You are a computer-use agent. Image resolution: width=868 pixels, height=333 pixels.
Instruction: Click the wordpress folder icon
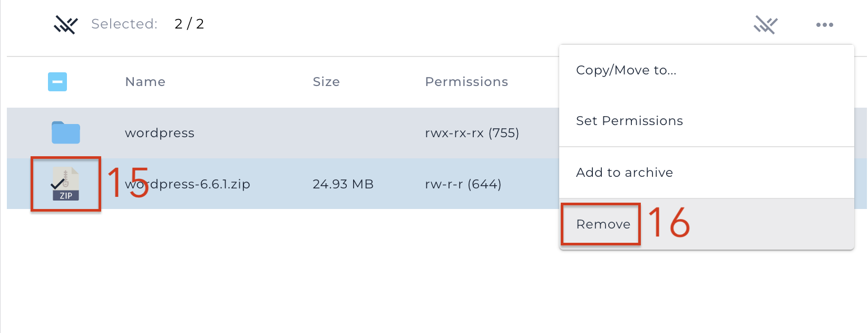click(66, 132)
